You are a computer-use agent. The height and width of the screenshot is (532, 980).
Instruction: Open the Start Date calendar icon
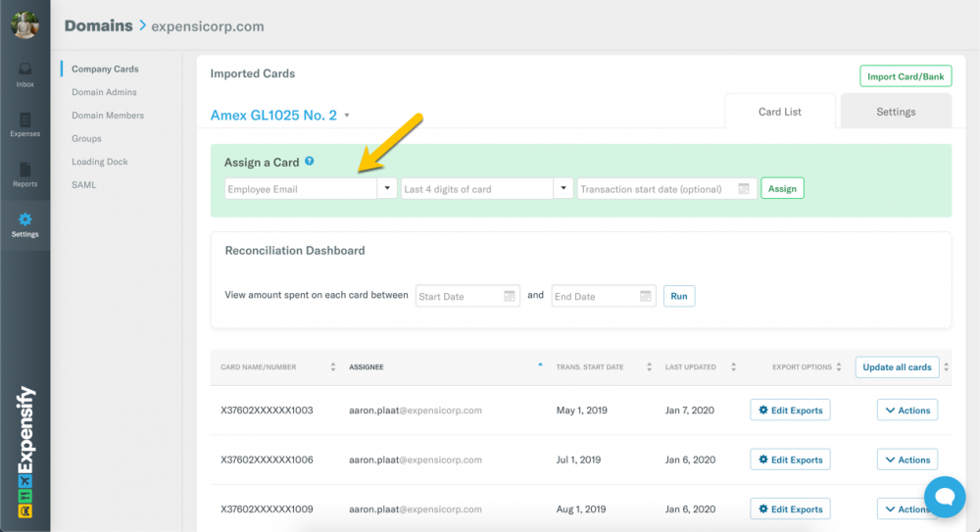(x=510, y=296)
